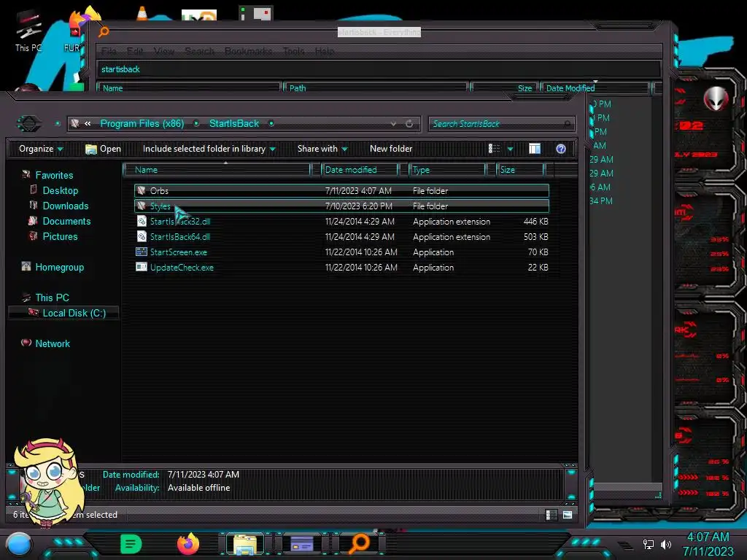The height and width of the screenshot is (560, 747).
Task: Open Search menu in Everything window
Action: pos(199,51)
